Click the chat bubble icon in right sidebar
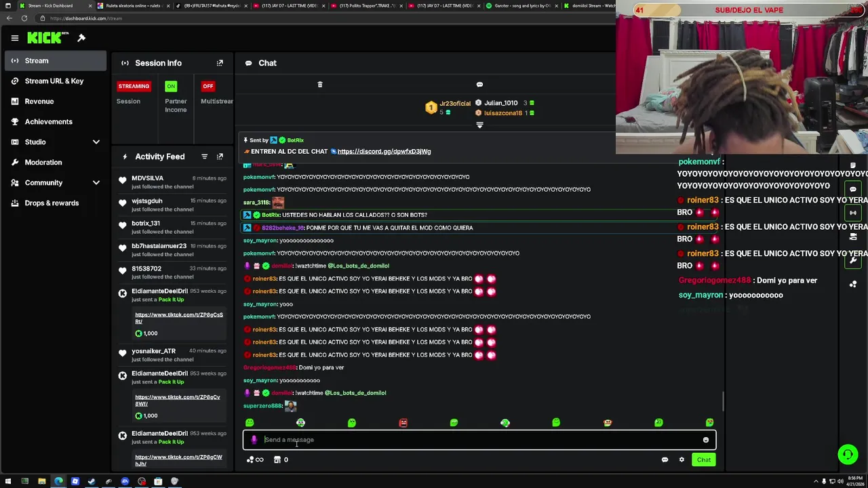 pyautogui.click(x=853, y=190)
